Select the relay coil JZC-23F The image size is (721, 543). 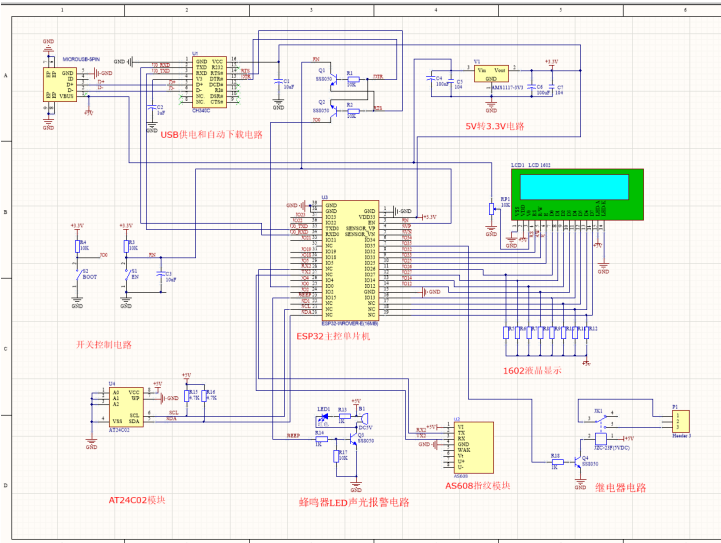[x=600, y=438]
